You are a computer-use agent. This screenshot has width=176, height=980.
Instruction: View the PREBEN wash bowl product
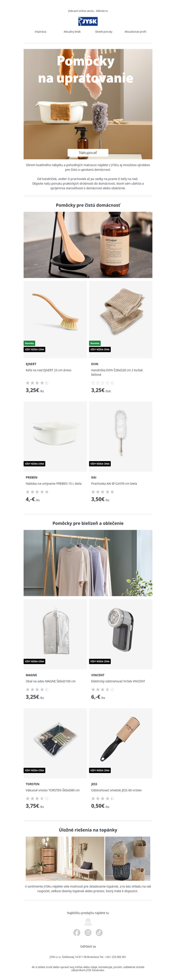pos(55,436)
